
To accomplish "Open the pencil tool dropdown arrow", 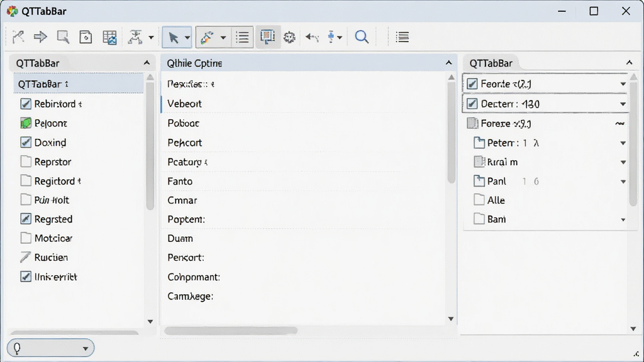I will (x=223, y=38).
